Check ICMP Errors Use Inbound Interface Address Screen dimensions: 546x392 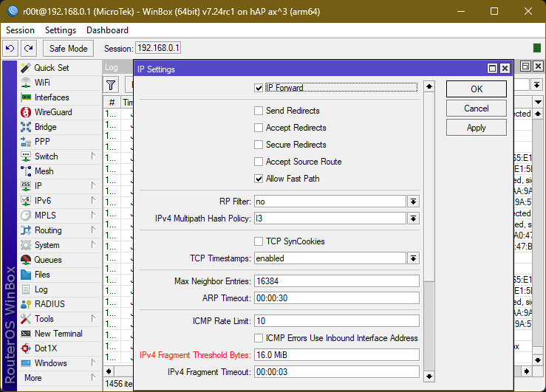click(259, 338)
